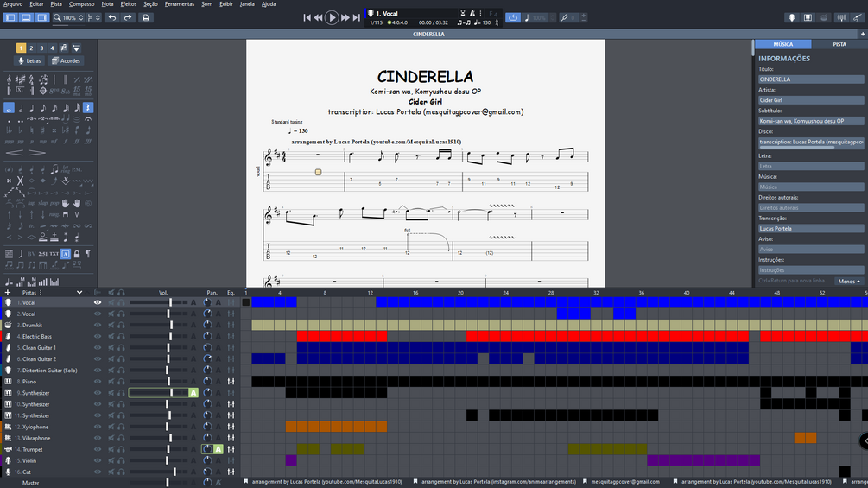Open the design mode dropdown arrow
This screenshot has width=868, height=488.
tap(76, 48)
